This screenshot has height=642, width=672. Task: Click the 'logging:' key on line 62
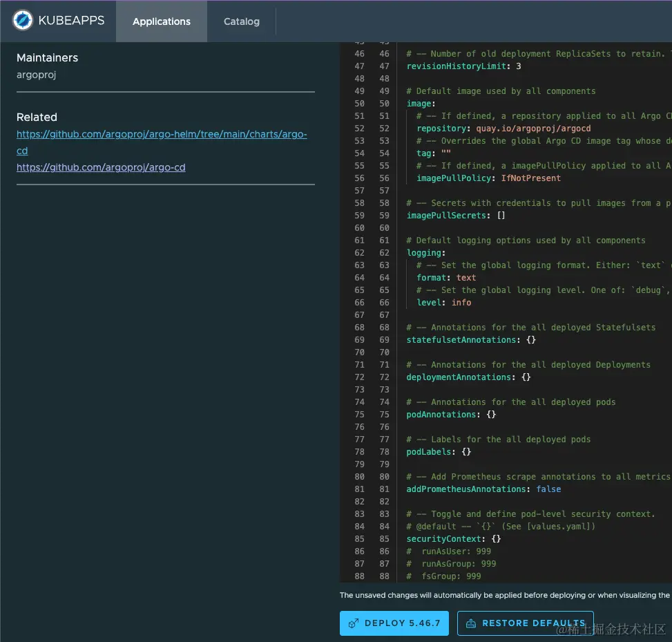[x=426, y=253]
